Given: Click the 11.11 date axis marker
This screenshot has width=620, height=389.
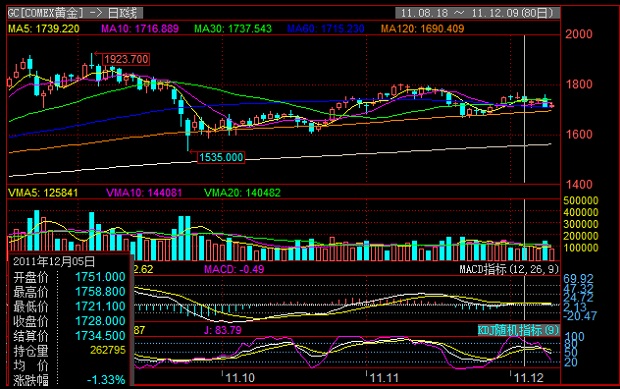Looking at the screenshot, I should click(384, 378).
